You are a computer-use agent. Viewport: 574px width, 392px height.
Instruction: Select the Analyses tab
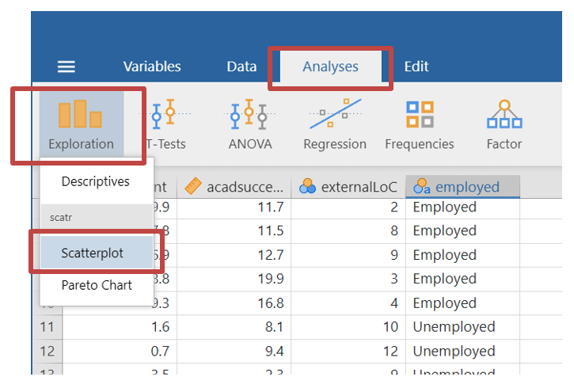[330, 67]
